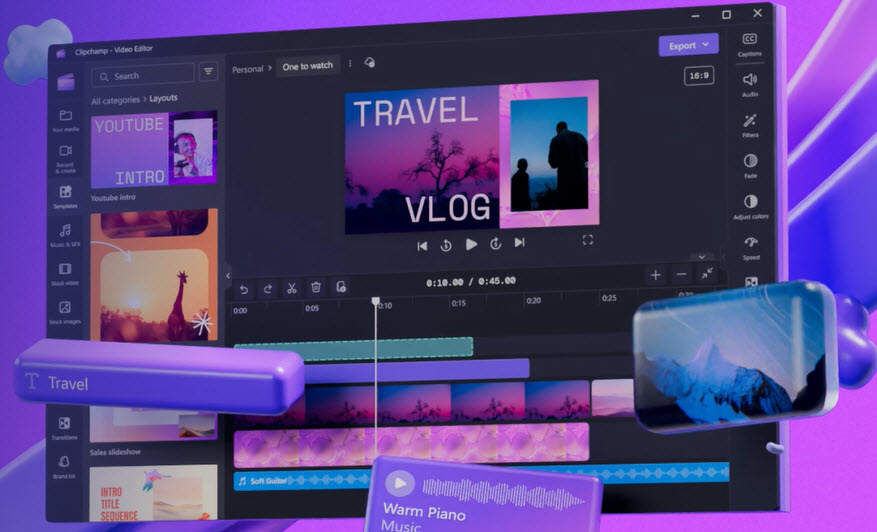Select the purple title clip on the timeline

click(x=417, y=370)
